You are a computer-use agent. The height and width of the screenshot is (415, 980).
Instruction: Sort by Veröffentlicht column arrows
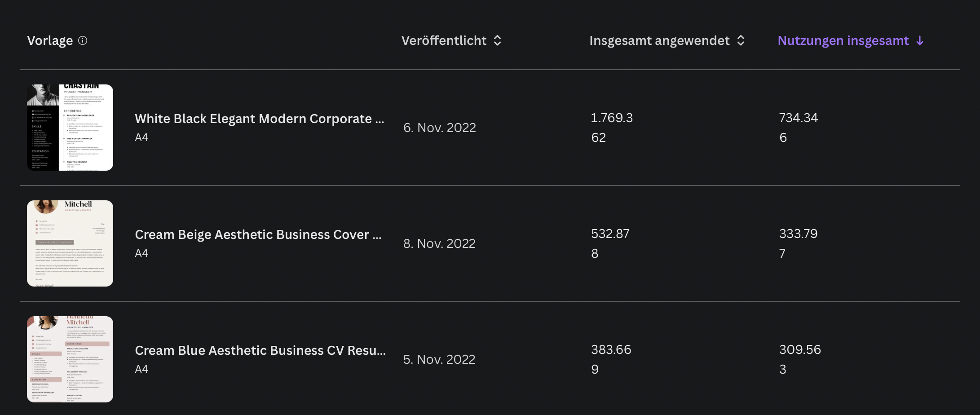coord(497,40)
